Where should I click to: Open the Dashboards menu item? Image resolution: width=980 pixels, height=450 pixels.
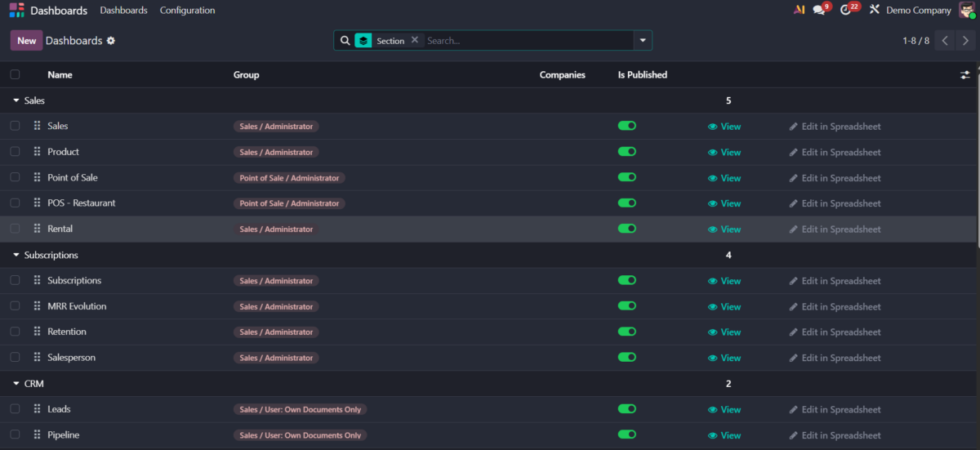(123, 11)
